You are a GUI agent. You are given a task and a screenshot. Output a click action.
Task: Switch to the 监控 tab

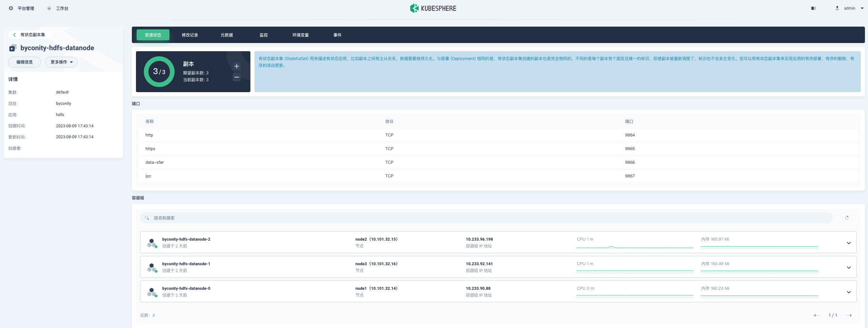pos(263,35)
